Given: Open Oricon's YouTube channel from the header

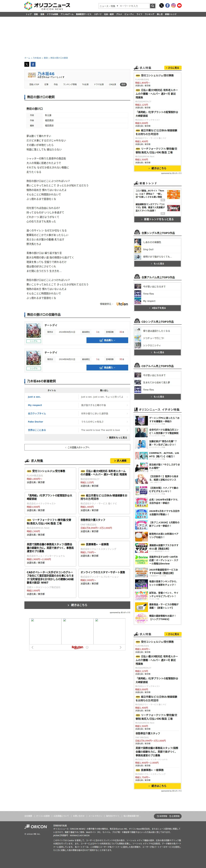Looking at the screenshot, I should pyautogui.click(x=179, y=5).
